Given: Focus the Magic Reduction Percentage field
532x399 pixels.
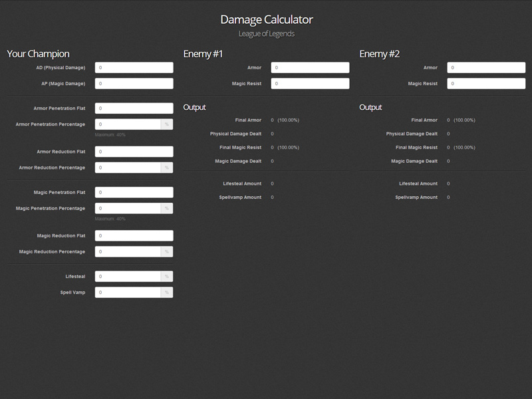Looking at the screenshot, I should pos(128,252).
